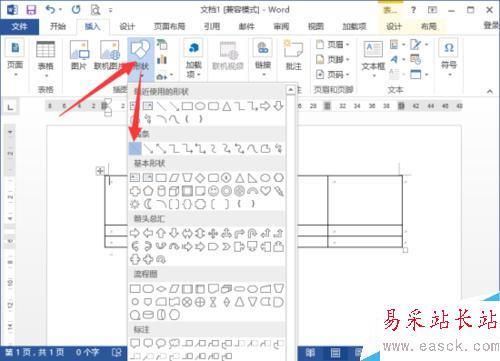Pick the Moon shape in 基本形状
The image size is (500, 361).
click(148, 204)
